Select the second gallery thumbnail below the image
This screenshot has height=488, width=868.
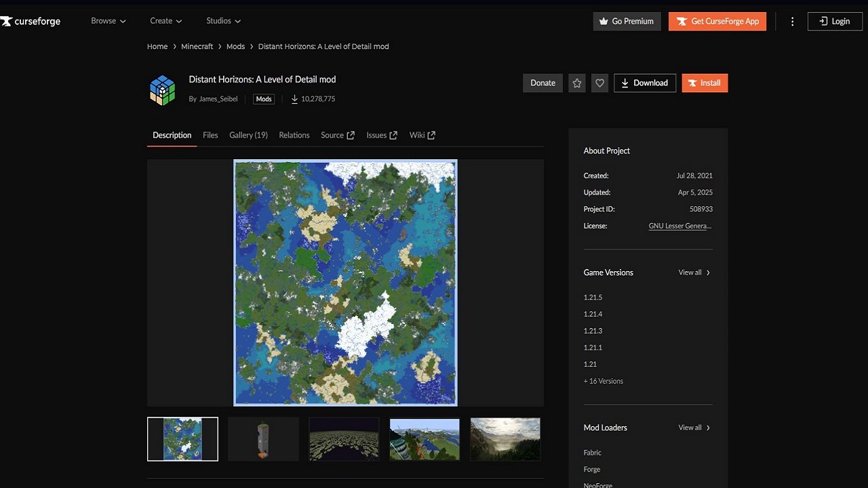pyautogui.click(x=263, y=439)
